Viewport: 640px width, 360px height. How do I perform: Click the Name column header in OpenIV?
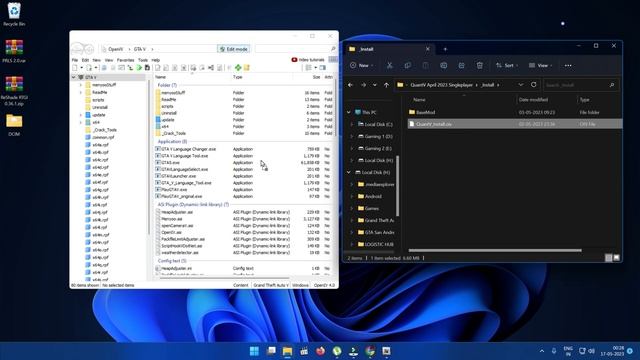(160, 77)
